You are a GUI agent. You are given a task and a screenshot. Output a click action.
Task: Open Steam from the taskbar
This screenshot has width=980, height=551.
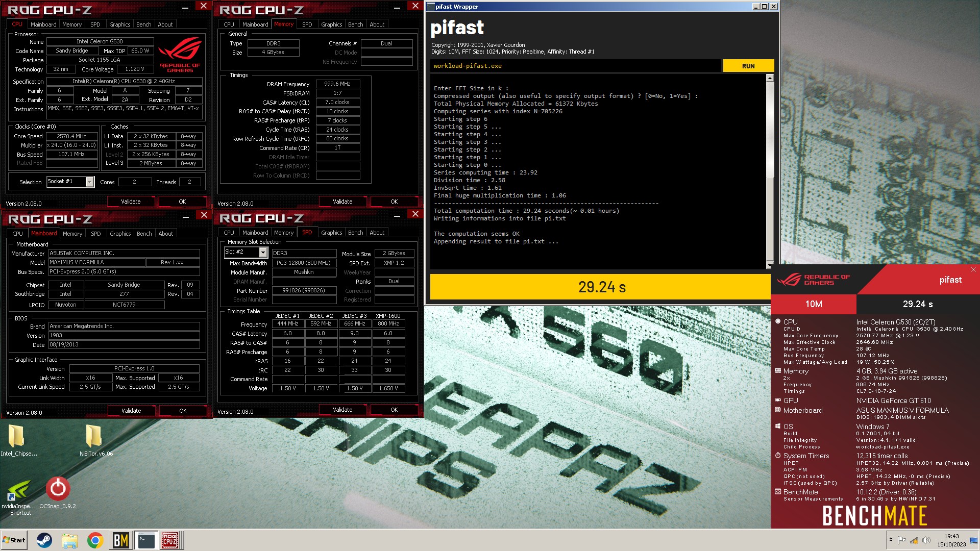pos(44,540)
